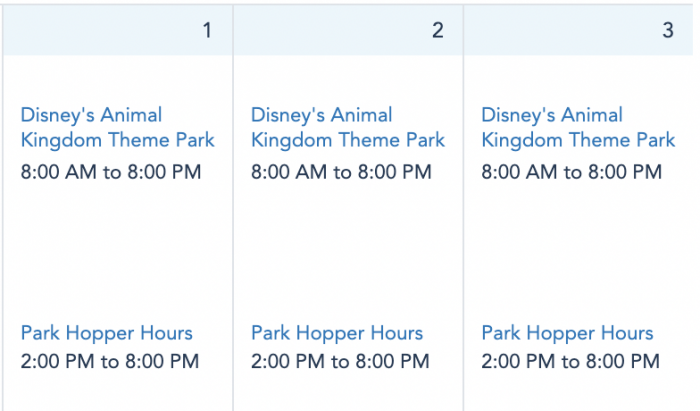Click blank space between day 2 park and hopper hours
The width and height of the screenshot is (700, 411).
348,252
